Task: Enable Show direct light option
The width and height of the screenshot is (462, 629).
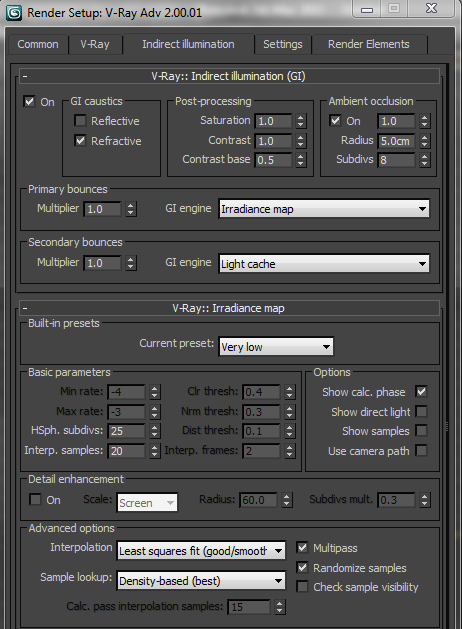Action: point(421,412)
